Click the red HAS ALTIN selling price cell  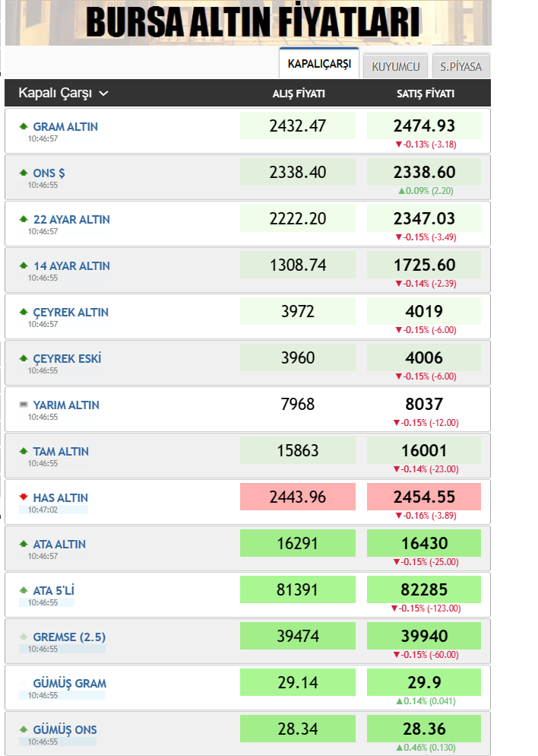click(424, 497)
